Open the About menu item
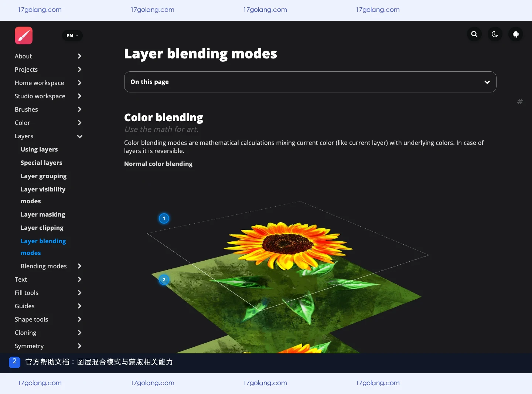This screenshot has height=394, width=532. (23, 56)
